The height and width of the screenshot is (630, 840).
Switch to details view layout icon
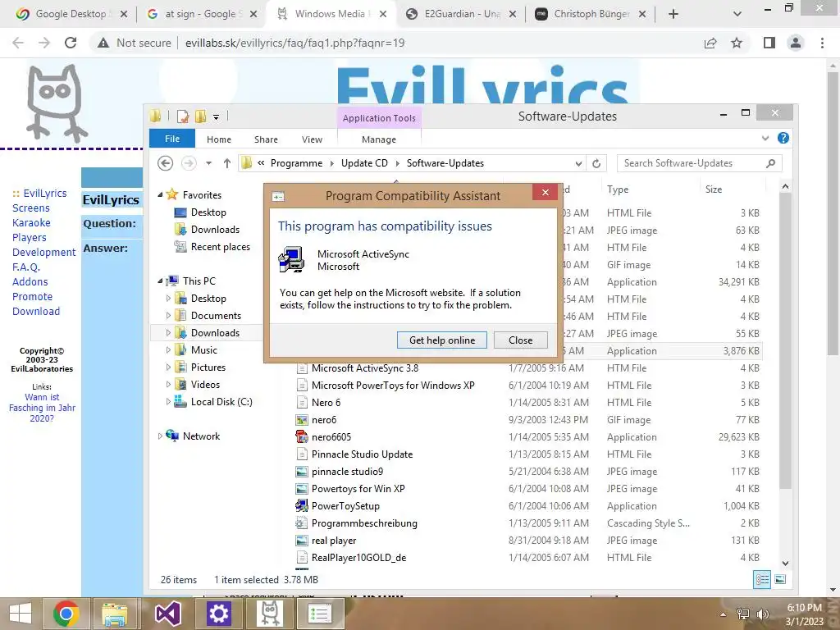coord(762,579)
